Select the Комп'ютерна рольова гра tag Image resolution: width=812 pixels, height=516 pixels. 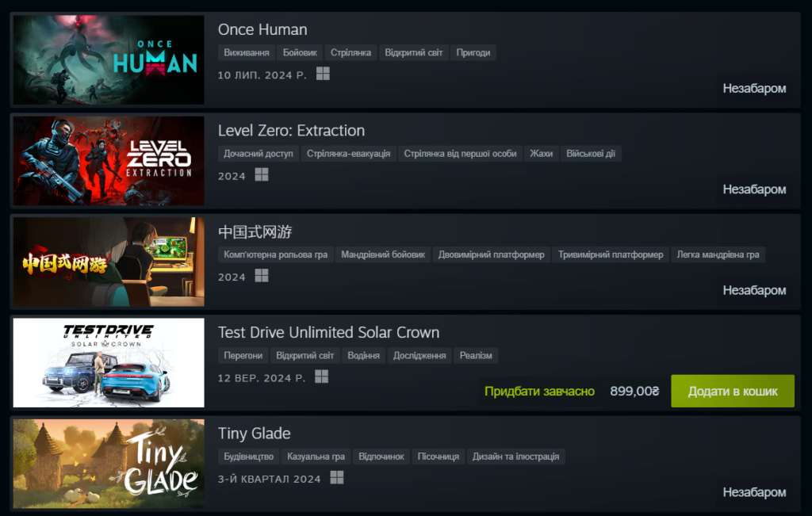pyautogui.click(x=275, y=254)
